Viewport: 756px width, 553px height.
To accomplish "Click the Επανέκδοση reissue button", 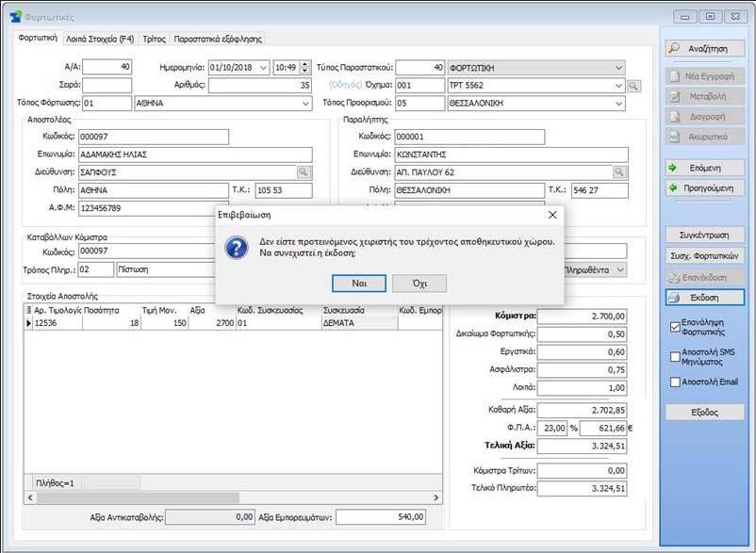I will [705, 277].
